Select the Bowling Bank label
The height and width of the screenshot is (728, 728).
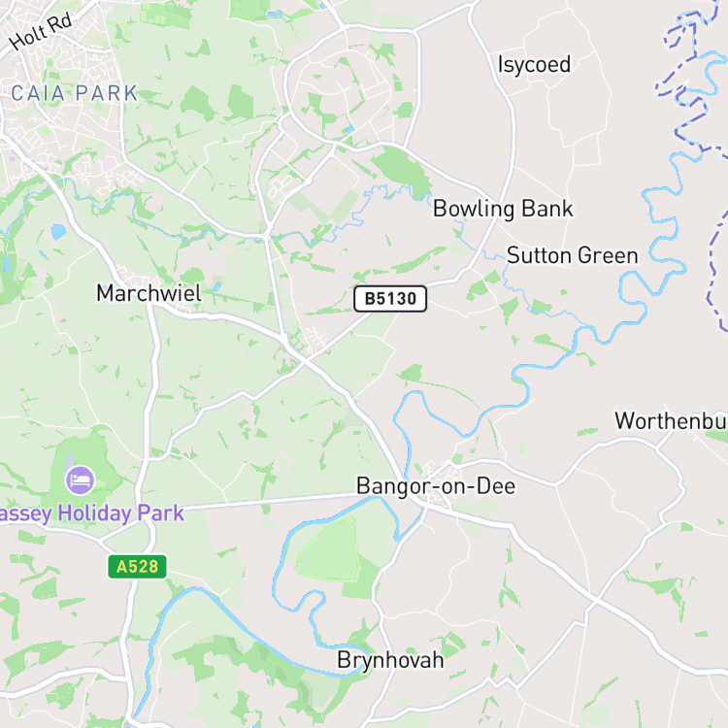point(503,209)
